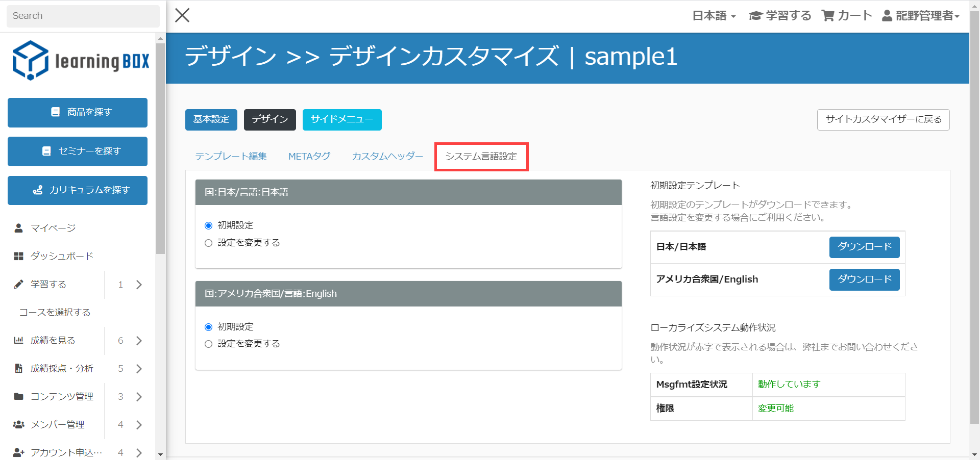Click the member management group icon
Image resolution: width=980 pixels, height=460 pixels.
click(19, 424)
